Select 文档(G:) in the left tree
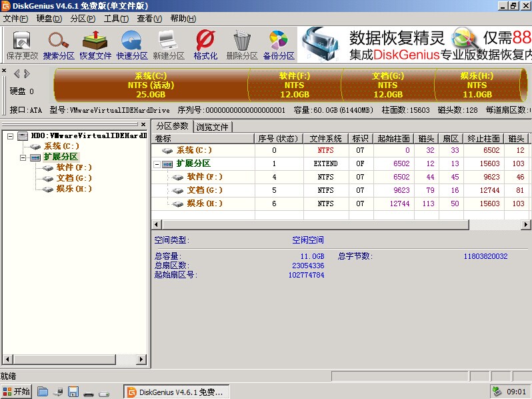The image size is (532, 399). (74, 178)
